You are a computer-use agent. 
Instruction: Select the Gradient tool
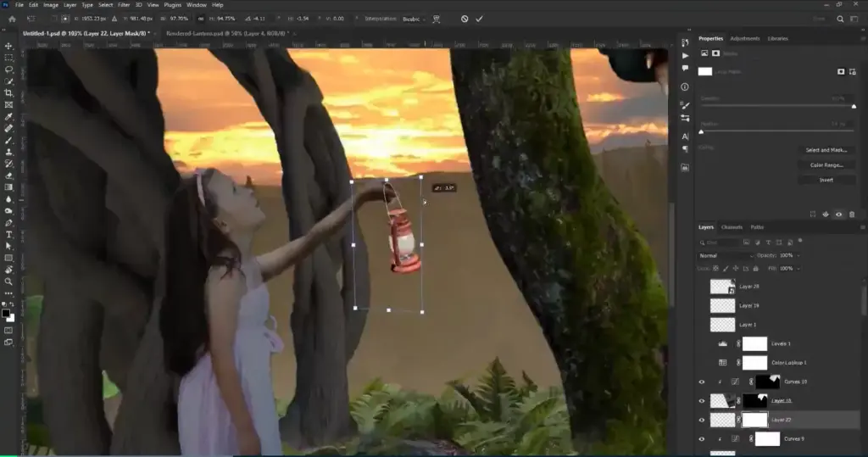[x=8, y=187]
